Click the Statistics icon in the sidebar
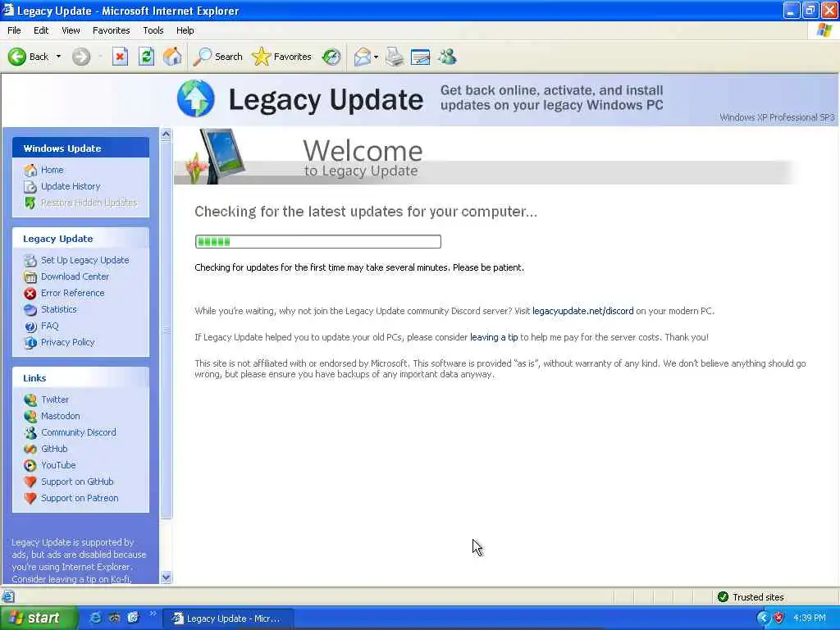This screenshot has height=630, width=840. pos(30,309)
